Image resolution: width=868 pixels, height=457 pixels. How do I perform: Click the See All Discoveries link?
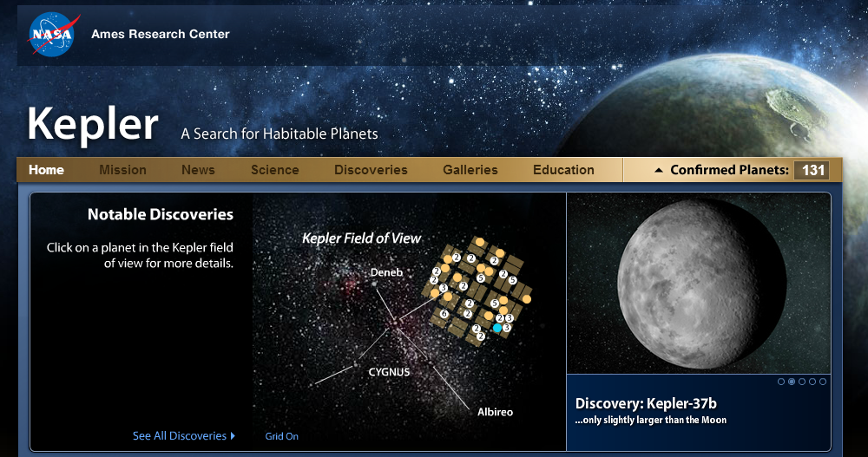(x=180, y=436)
